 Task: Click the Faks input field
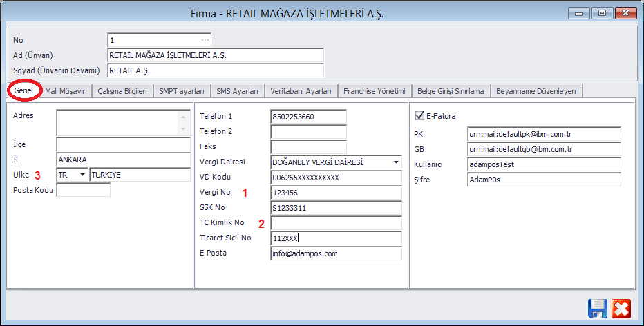(x=308, y=147)
